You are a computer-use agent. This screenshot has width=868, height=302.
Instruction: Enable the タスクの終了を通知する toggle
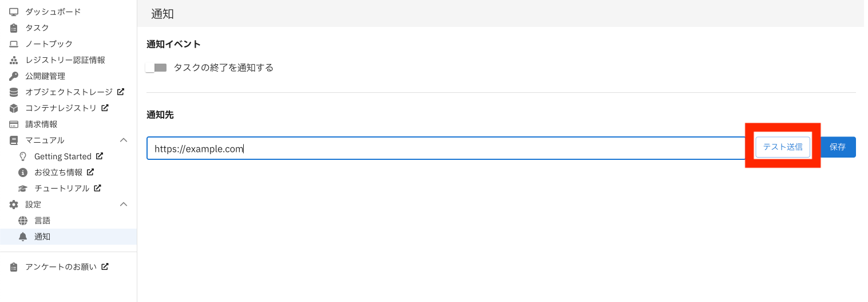[156, 68]
